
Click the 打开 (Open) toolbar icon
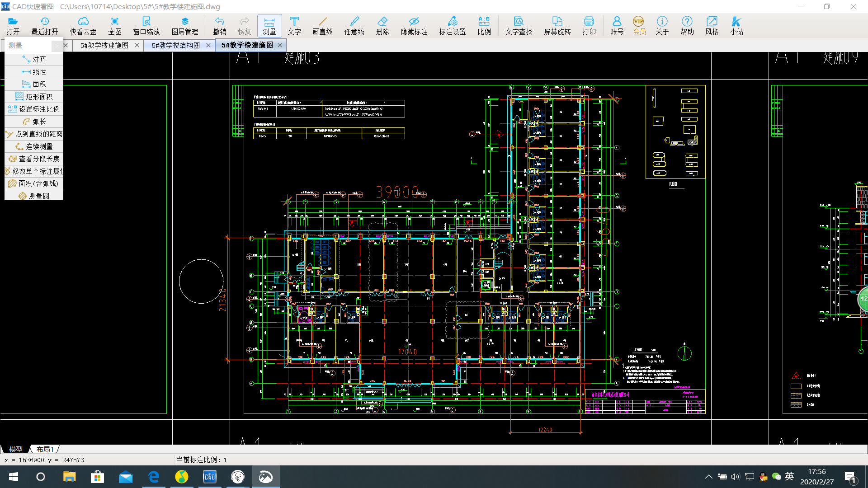[13, 26]
